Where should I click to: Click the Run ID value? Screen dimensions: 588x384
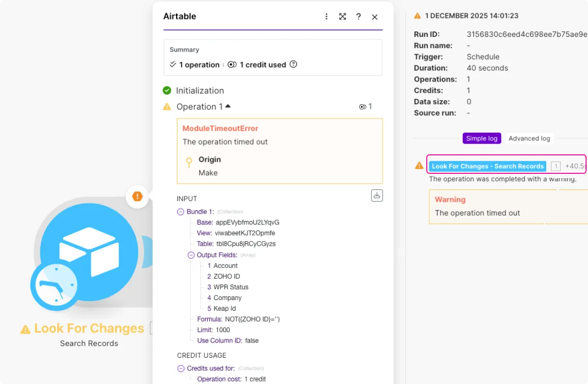tap(527, 34)
